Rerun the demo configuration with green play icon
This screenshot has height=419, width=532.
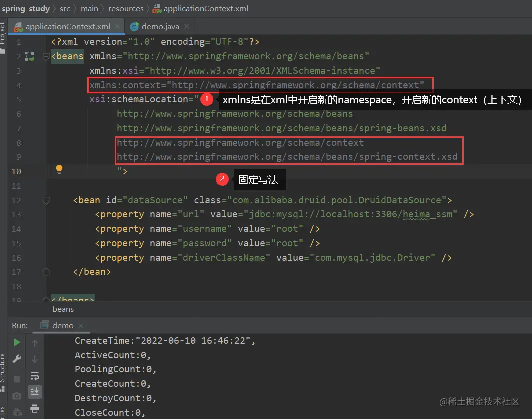[x=17, y=342]
